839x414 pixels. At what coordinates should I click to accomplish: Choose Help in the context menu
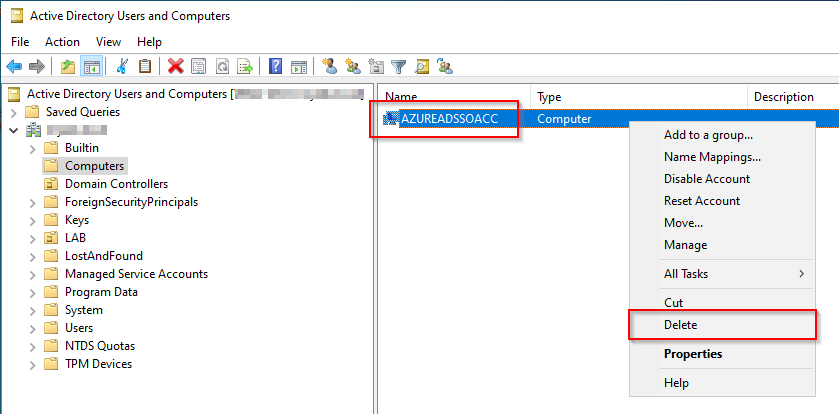click(722, 383)
